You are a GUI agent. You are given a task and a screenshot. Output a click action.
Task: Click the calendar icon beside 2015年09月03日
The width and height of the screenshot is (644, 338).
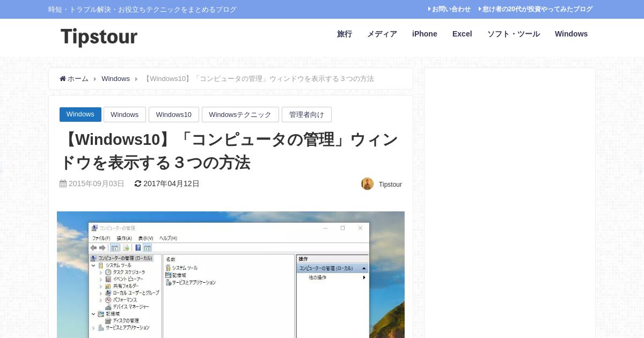point(63,183)
